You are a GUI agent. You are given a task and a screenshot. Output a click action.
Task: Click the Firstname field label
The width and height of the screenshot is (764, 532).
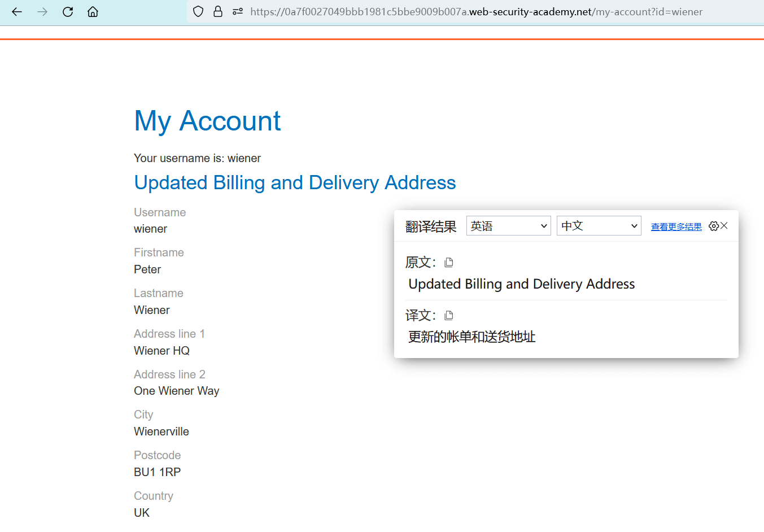click(x=159, y=252)
